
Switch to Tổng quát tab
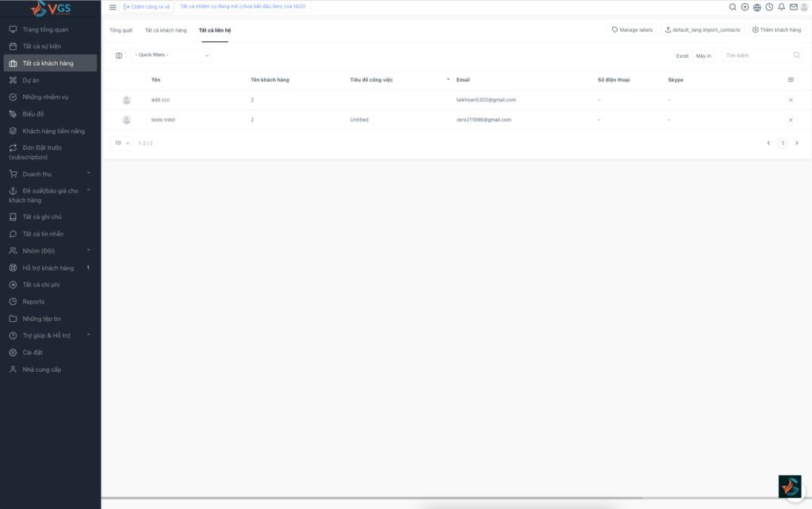[121, 30]
